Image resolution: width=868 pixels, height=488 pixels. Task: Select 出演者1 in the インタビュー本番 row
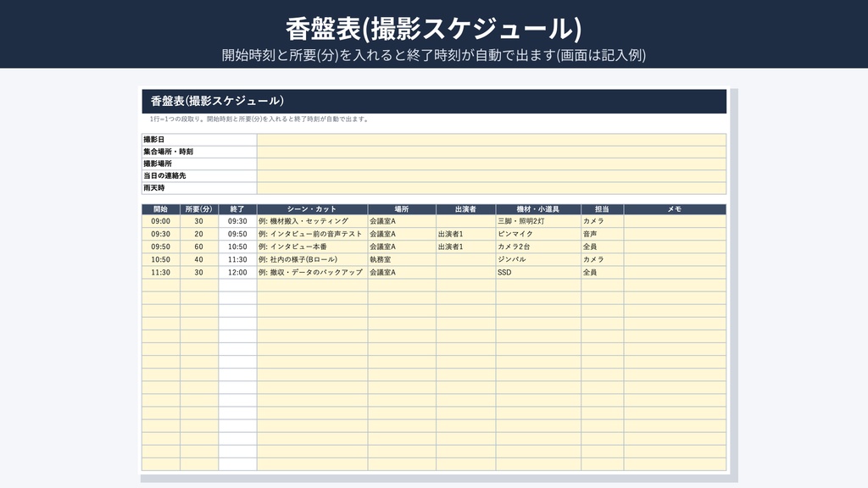click(465, 247)
